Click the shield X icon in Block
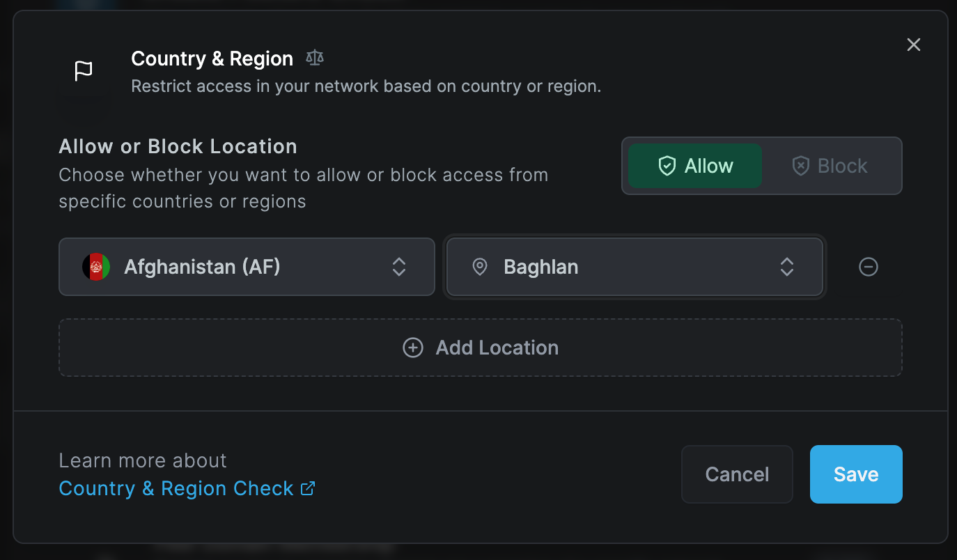This screenshot has height=560, width=957. click(800, 166)
